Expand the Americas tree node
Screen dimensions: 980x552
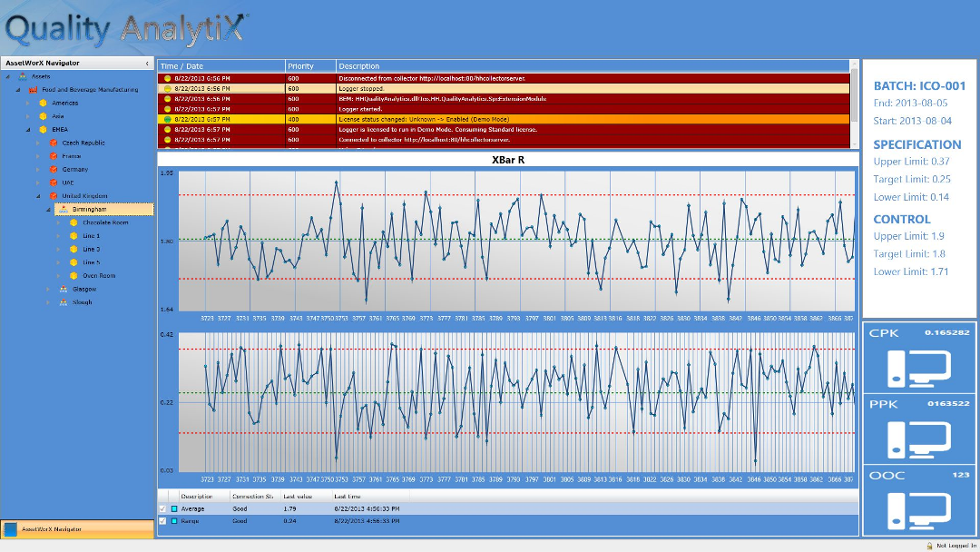[26, 102]
